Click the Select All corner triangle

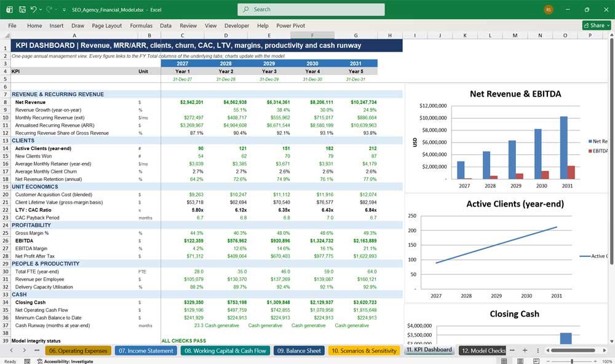pos(6,35)
